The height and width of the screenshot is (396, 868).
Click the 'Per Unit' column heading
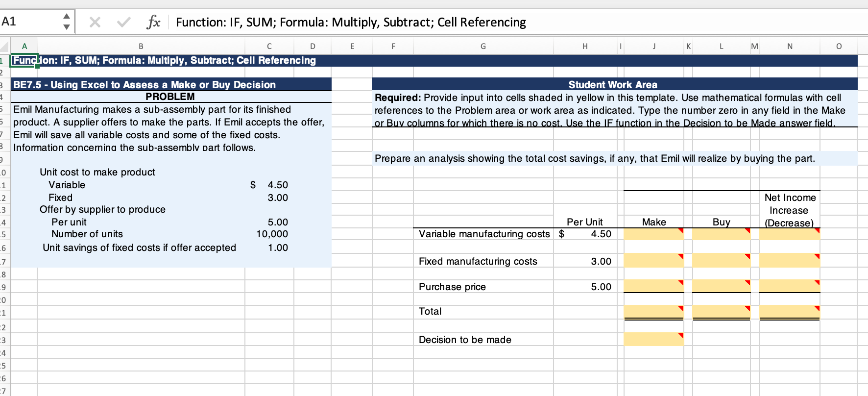[585, 222]
